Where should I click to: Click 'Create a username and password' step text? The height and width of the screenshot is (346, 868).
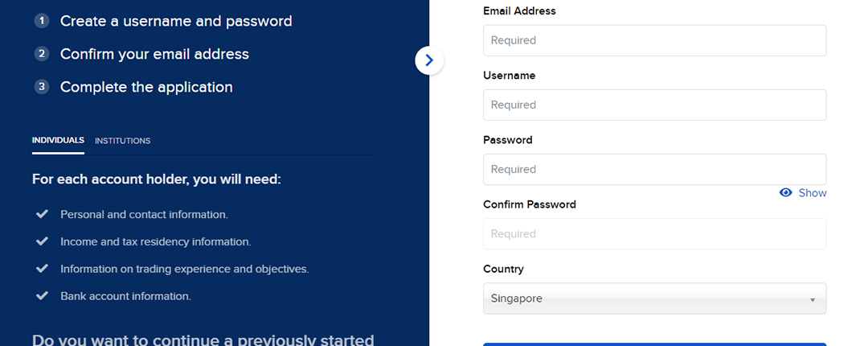pyautogui.click(x=176, y=21)
